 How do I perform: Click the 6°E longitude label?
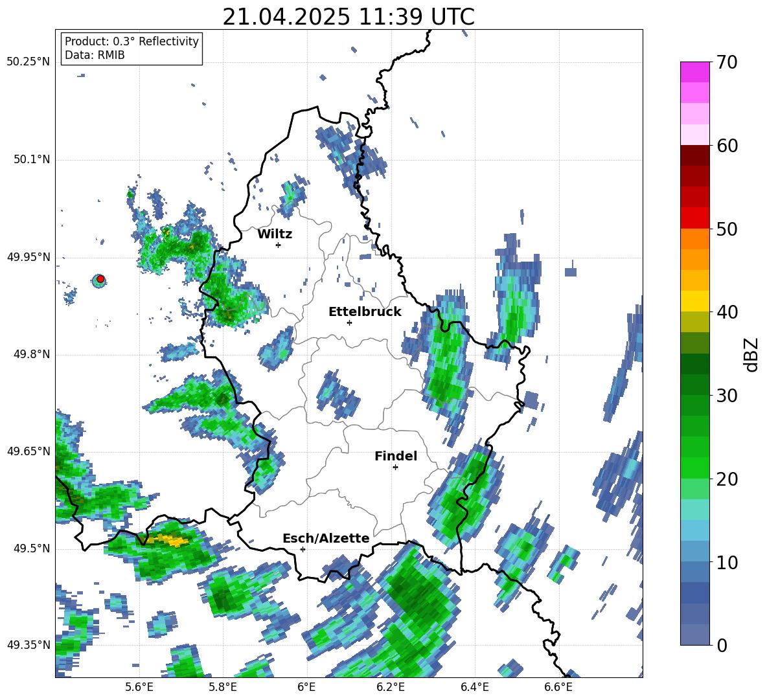[x=306, y=687]
